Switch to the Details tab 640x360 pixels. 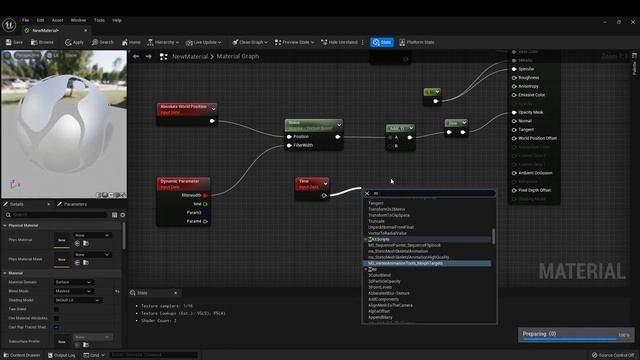point(16,204)
